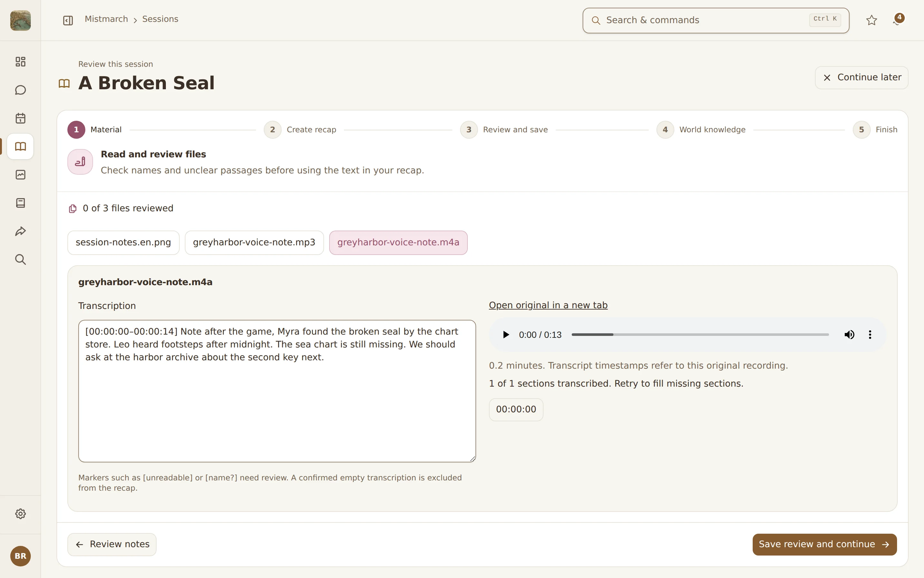Open the notebook icon in sidebar

(x=20, y=203)
